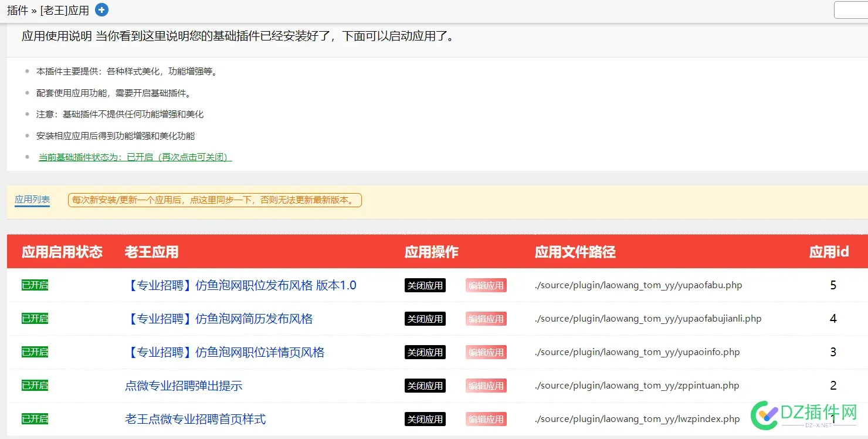Click 编辑应用 for yupaoinfo.php row
The image size is (868, 439).
[x=486, y=352]
